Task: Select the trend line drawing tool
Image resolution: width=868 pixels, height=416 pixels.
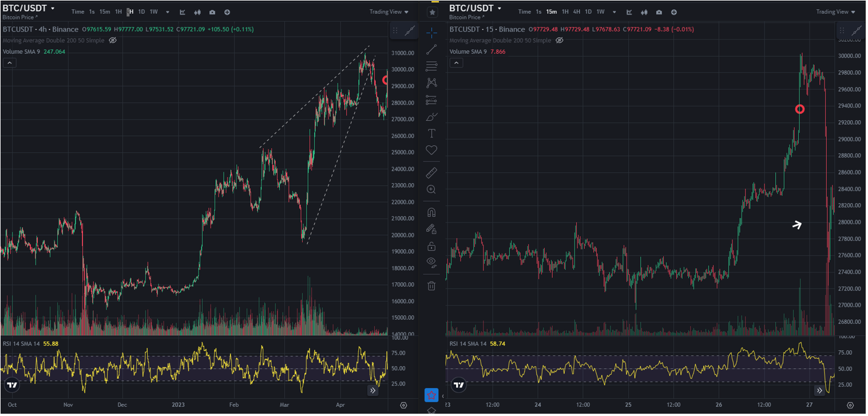Action: tap(431, 49)
